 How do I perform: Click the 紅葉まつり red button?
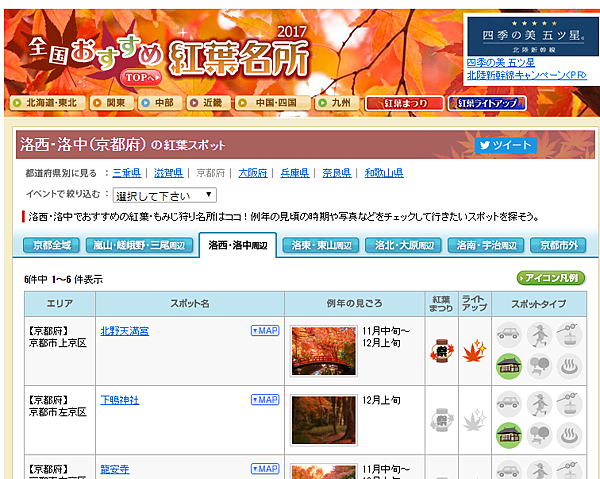pos(404,103)
